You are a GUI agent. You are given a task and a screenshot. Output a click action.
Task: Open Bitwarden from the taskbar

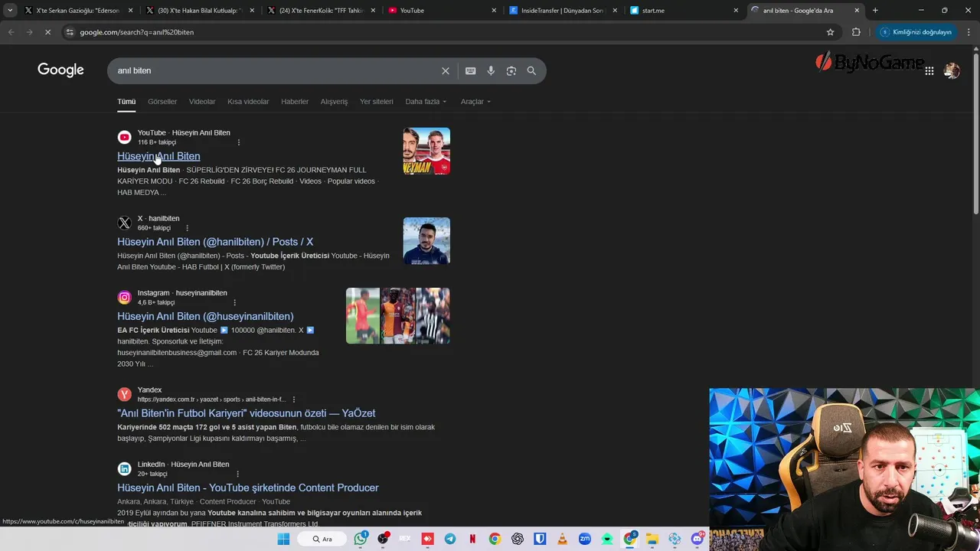[540, 539]
